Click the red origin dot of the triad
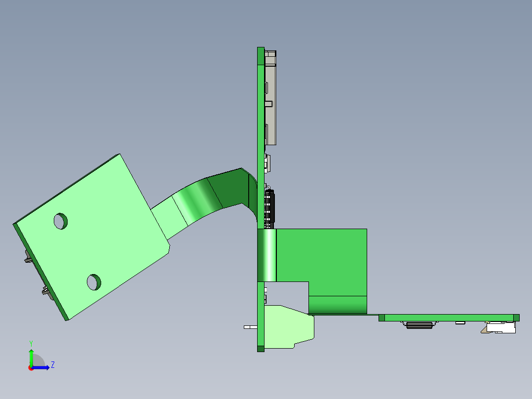Viewport: 532px width, 399px height. pos(31,368)
